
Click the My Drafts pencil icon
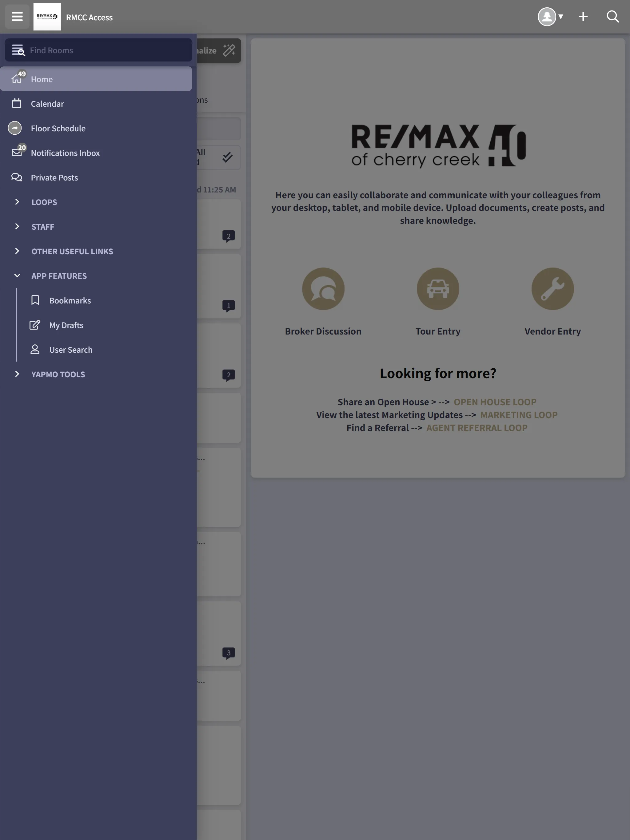coord(35,325)
